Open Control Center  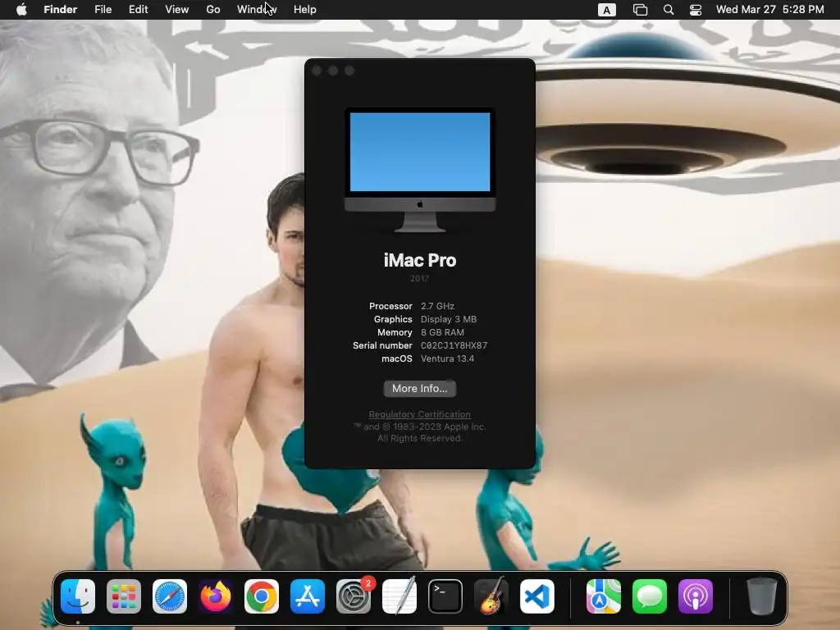point(696,10)
